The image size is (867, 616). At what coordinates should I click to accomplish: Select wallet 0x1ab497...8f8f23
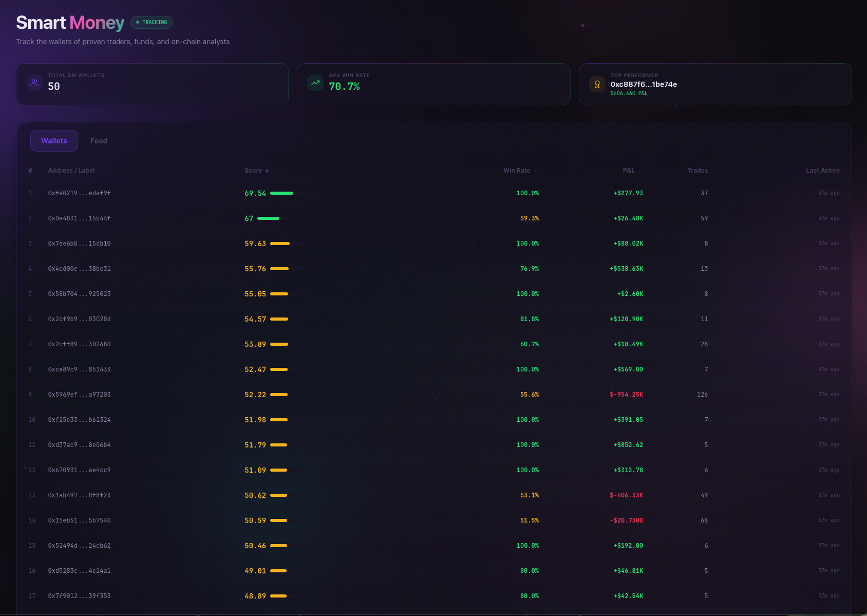pos(79,495)
